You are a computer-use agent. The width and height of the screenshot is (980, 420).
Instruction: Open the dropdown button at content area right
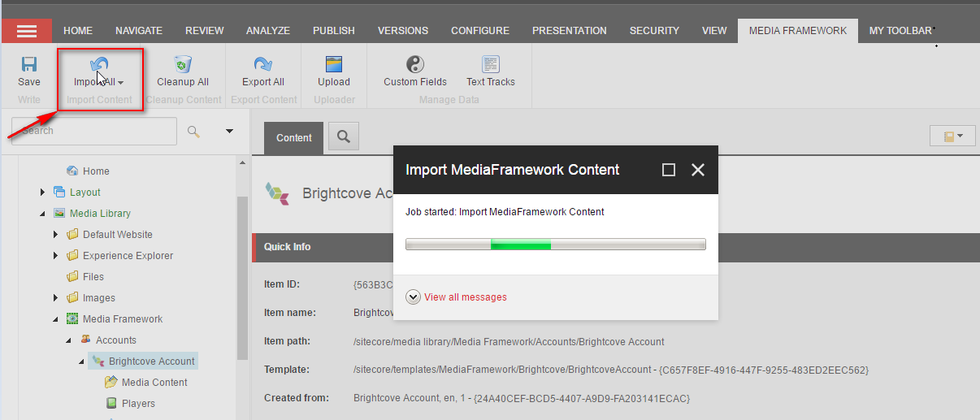coord(952,136)
